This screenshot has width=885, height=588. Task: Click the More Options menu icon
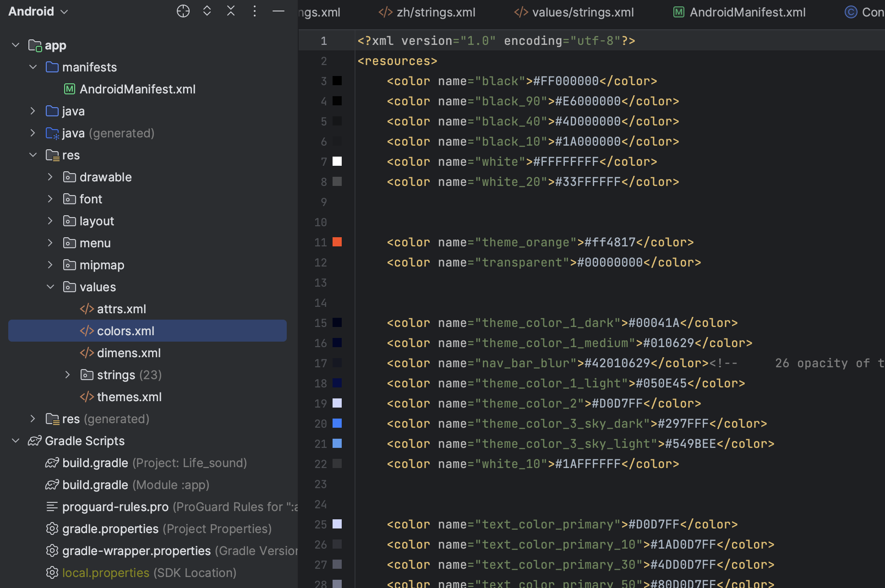click(x=254, y=11)
